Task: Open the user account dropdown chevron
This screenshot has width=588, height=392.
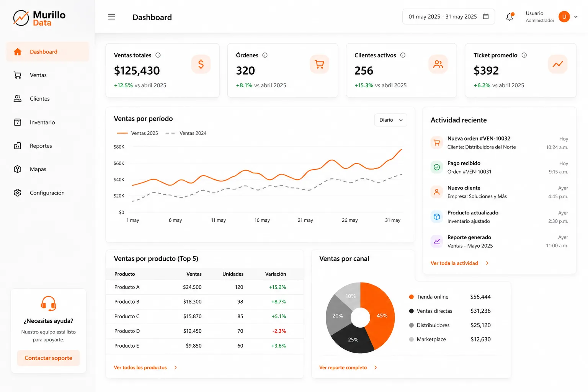Action: pyautogui.click(x=576, y=17)
